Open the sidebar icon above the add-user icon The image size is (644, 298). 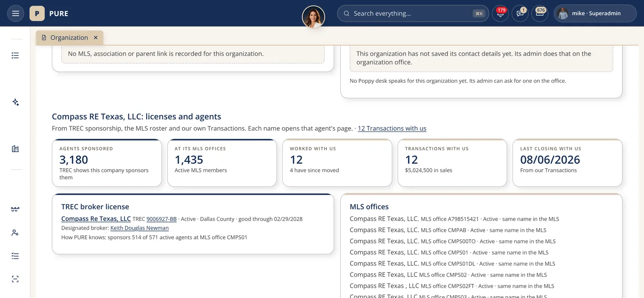click(x=15, y=209)
